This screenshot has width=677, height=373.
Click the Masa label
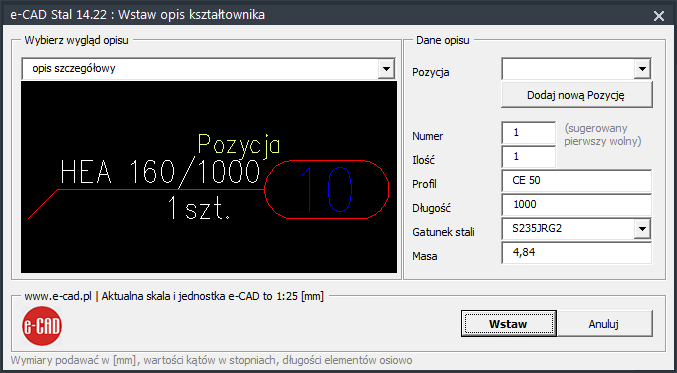(x=425, y=256)
